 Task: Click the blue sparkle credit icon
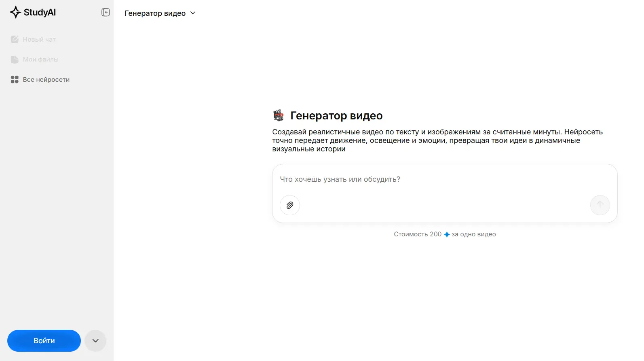pyautogui.click(x=447, y=234)
